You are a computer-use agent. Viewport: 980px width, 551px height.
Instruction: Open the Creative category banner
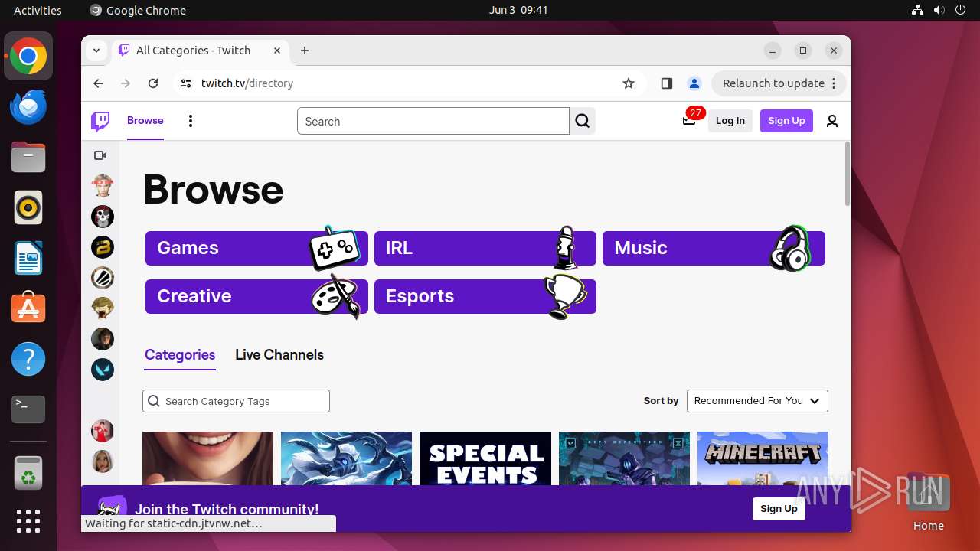(x=256, y=296)
